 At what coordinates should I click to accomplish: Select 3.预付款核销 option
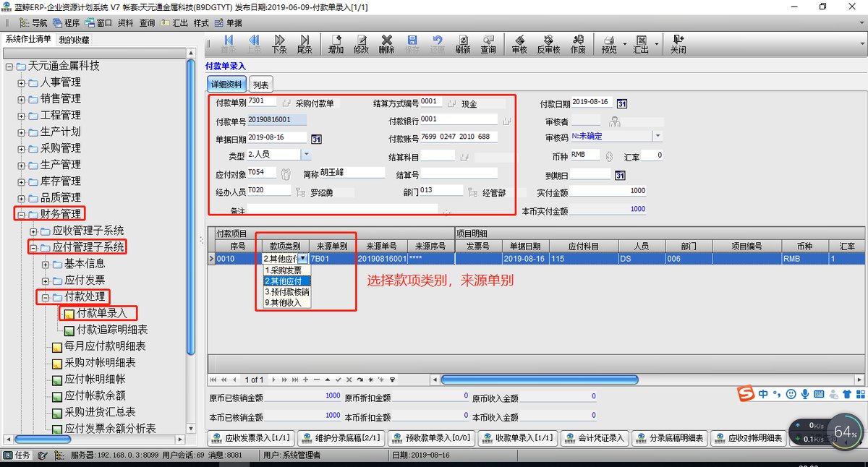pos(287,291)
